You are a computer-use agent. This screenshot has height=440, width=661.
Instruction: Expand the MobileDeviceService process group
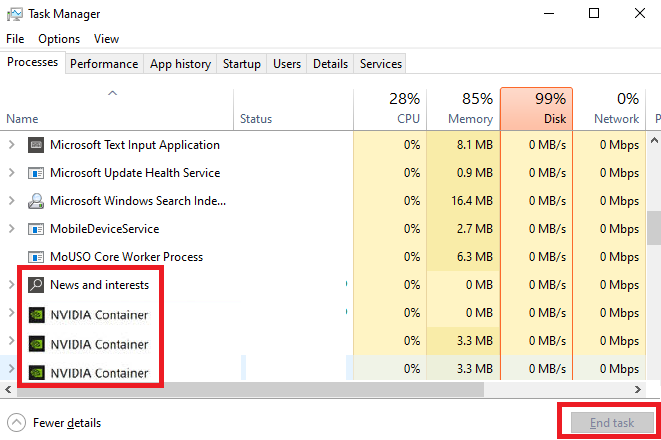pos(12,229)
